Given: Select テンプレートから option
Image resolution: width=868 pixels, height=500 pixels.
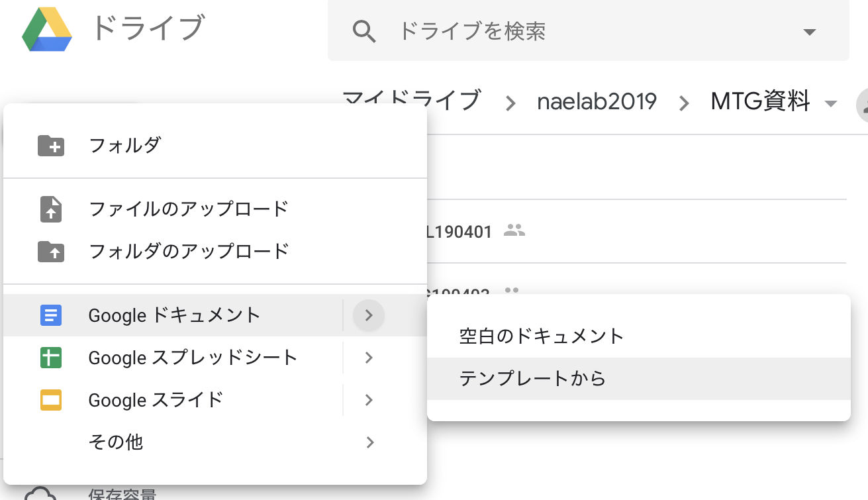Looking at the screenshot, I should pyautogui.click(x=532, y=379).
